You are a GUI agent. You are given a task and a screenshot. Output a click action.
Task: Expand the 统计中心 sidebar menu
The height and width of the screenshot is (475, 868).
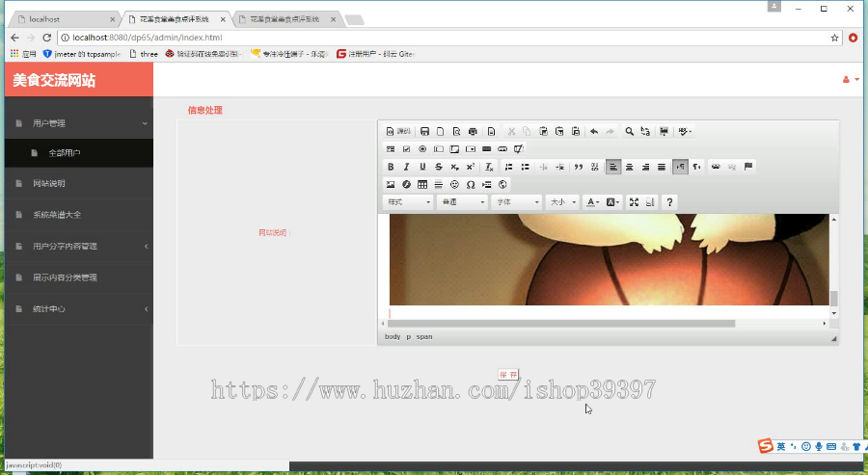79,309
